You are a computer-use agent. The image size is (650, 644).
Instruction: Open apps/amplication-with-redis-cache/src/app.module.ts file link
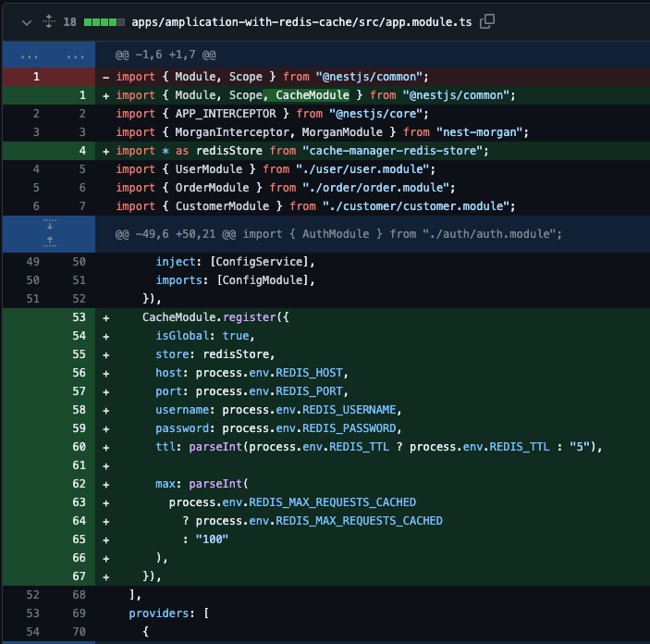click(301, 22)
